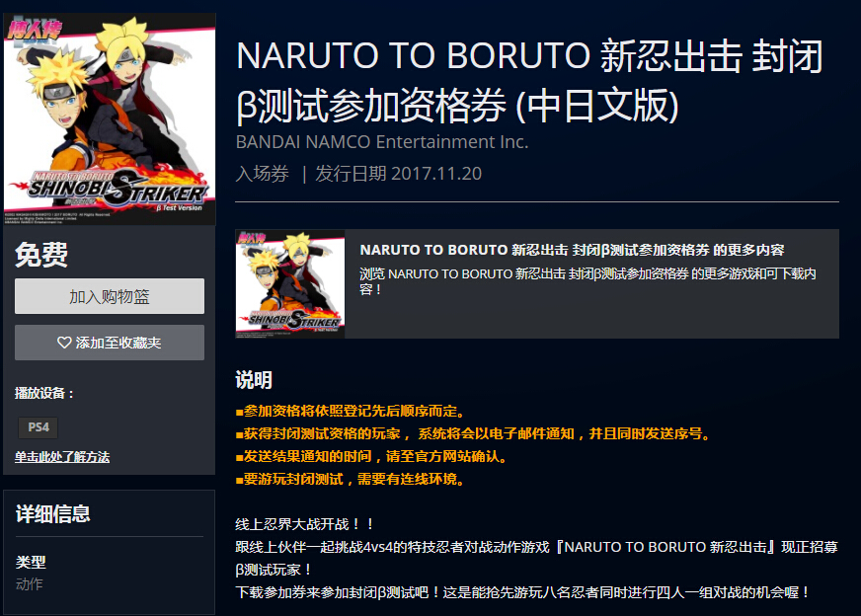Click the 动作 genre value under 类型
This screenshot has width=861, height=616.
click(29, 584)
